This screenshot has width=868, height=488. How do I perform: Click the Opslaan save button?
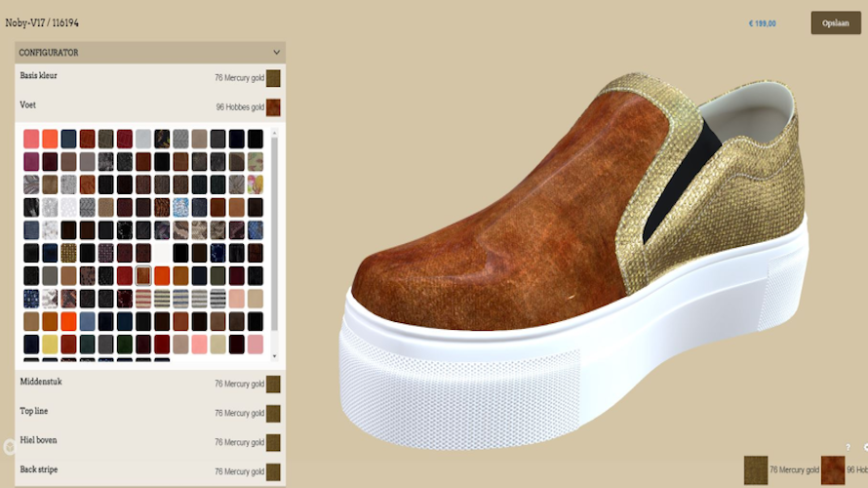[x=836, y=22]
